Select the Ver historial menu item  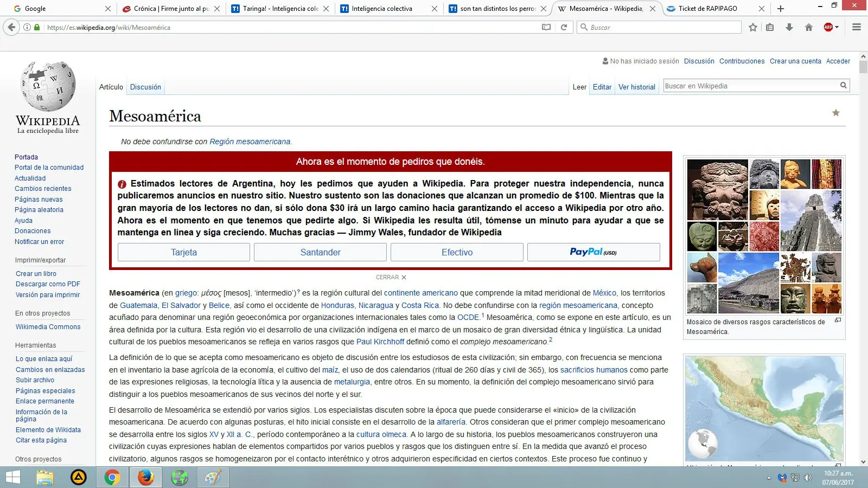click(636, 87)
